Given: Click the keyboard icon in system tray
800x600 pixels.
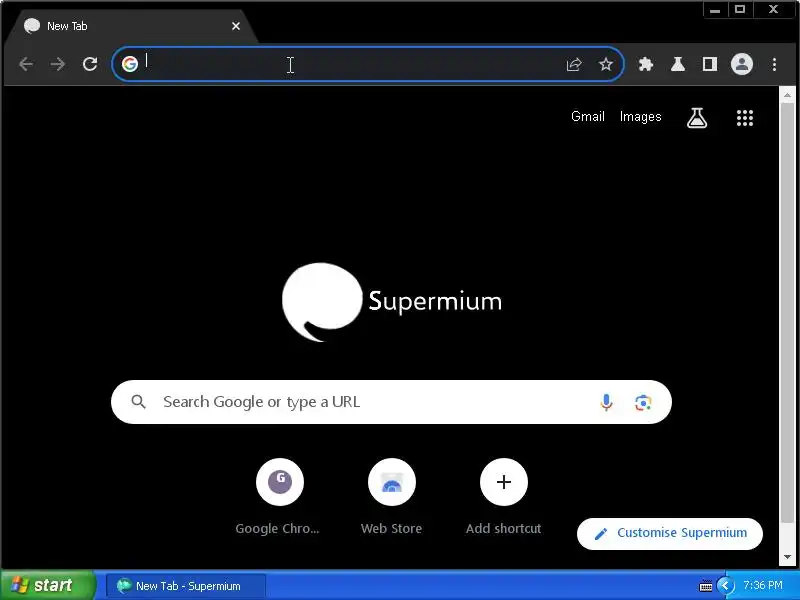Looking at the screenshot, I should (x=706, y=586).
